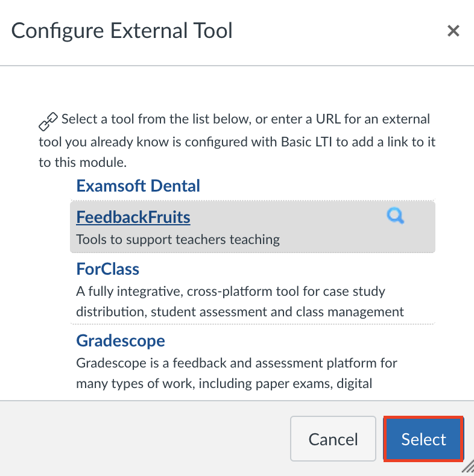The height and width of the screenshot is (476, 474).
Task: Click the resize grip in dialog corner
Action: (467, 468)
